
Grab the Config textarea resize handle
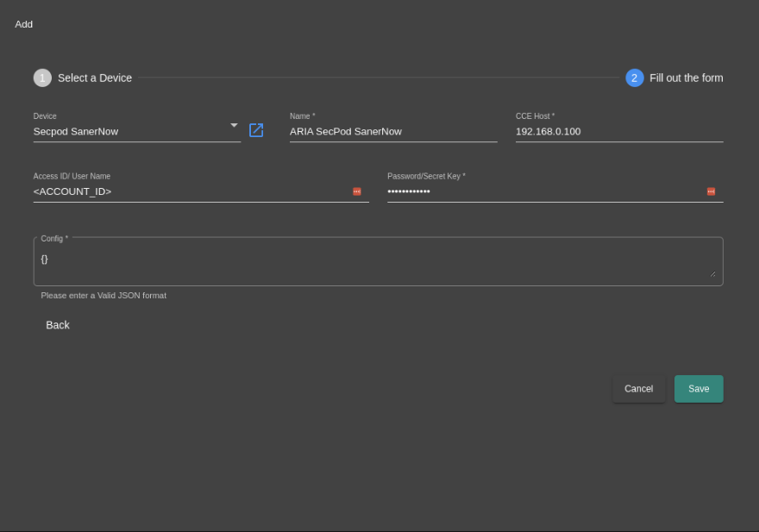712,274
